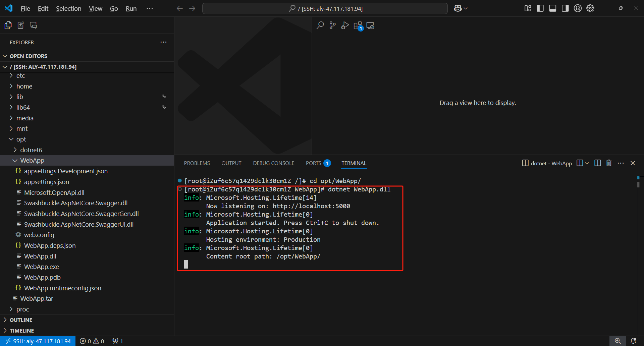The image size is (644, 346).
Task: Click the errors and warnings status item
Action: [x=92, y=341]
